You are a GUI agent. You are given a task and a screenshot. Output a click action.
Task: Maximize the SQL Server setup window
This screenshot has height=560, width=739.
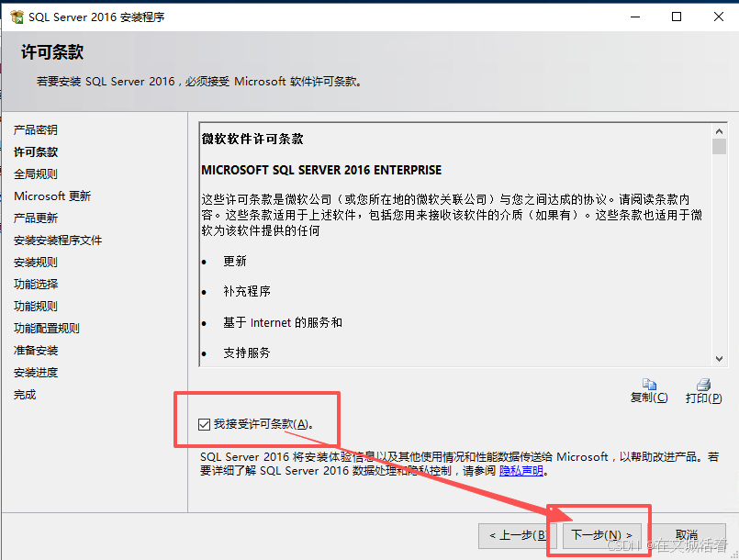(677, 17)
